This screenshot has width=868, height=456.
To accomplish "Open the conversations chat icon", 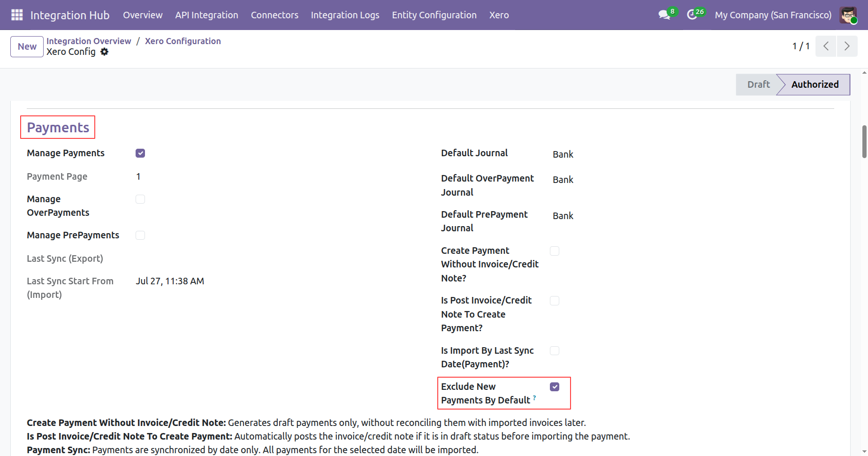I will pyautogui.click(x=664, y=15).
